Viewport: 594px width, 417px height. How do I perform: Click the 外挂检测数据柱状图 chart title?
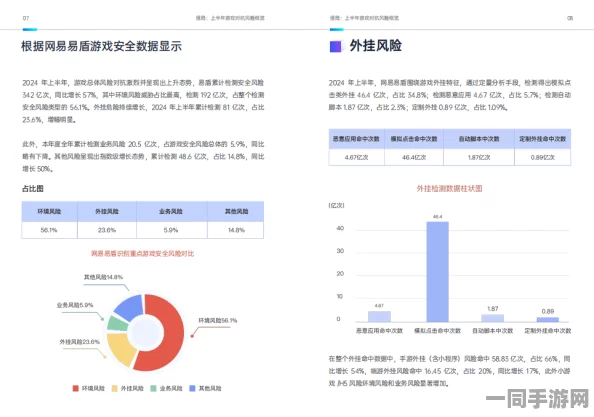[449, 188]
